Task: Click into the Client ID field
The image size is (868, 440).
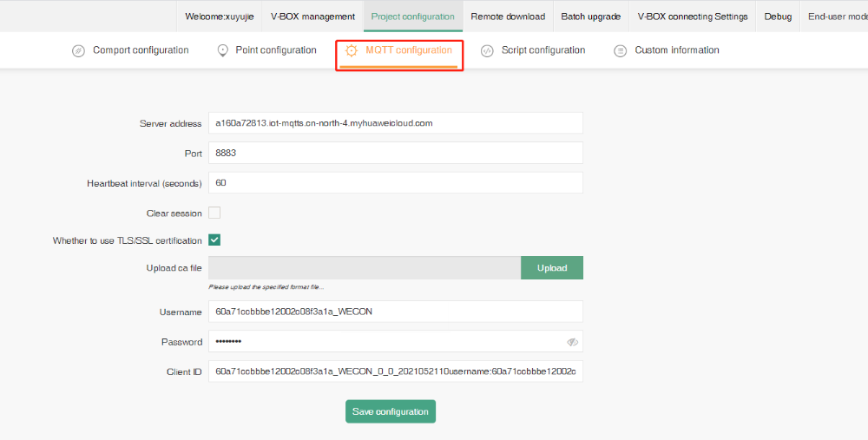Action: (395, 371)
